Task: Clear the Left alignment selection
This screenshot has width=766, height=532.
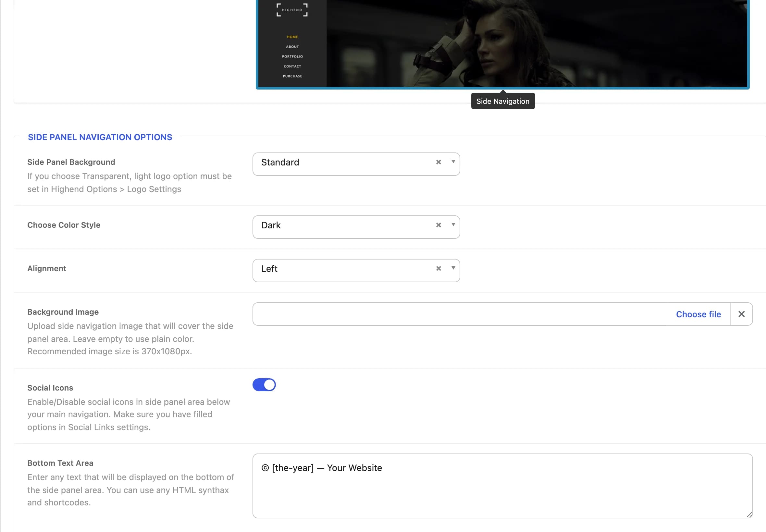Action: [439, 268]
